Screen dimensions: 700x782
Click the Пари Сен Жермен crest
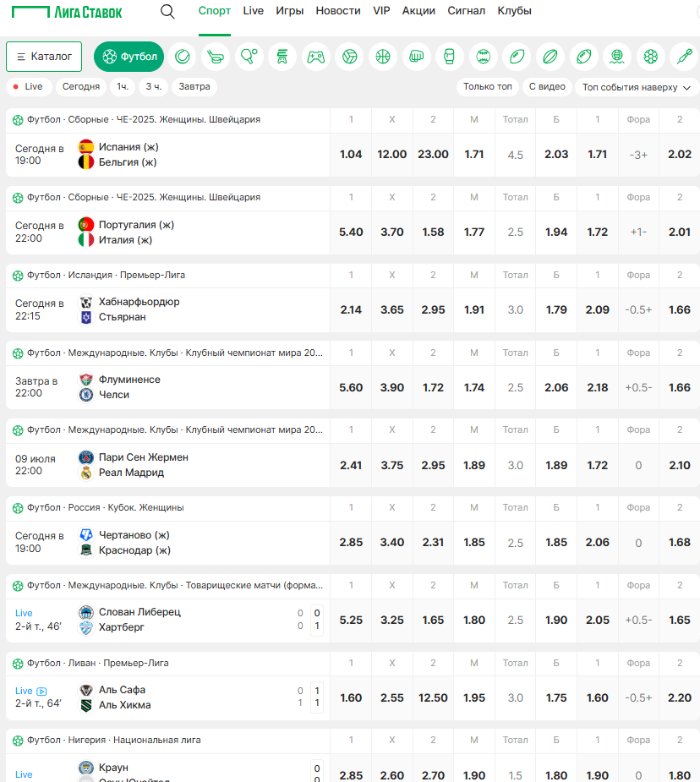[86, 457]
